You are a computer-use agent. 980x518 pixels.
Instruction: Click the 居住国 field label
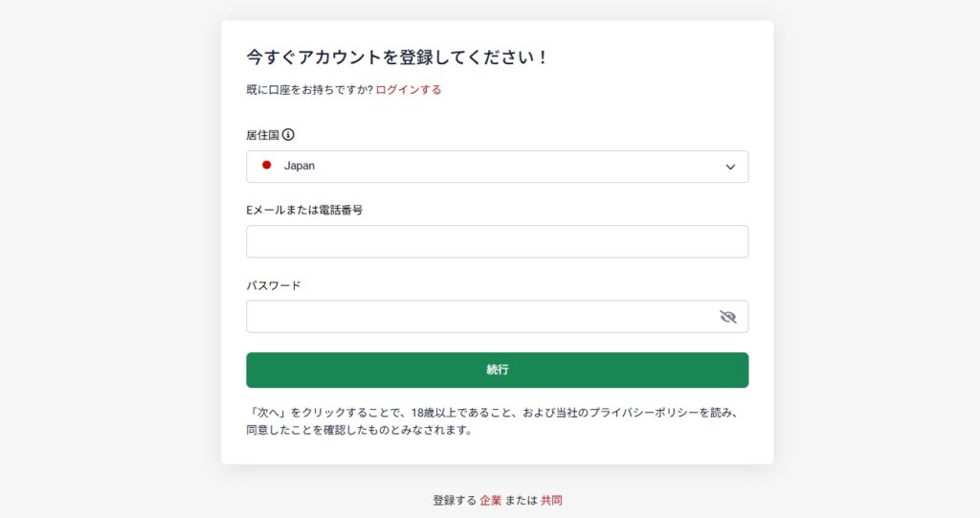point(262,135)
